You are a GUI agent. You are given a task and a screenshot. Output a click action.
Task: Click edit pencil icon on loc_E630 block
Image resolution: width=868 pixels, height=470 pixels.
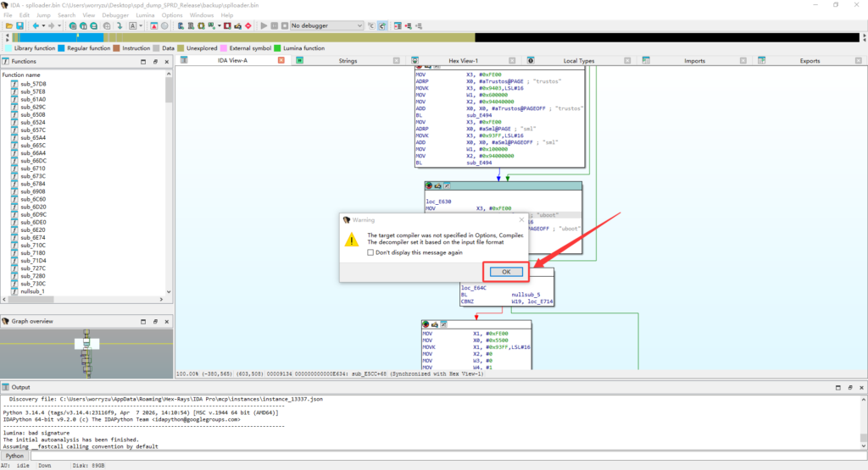pos(437,185)
